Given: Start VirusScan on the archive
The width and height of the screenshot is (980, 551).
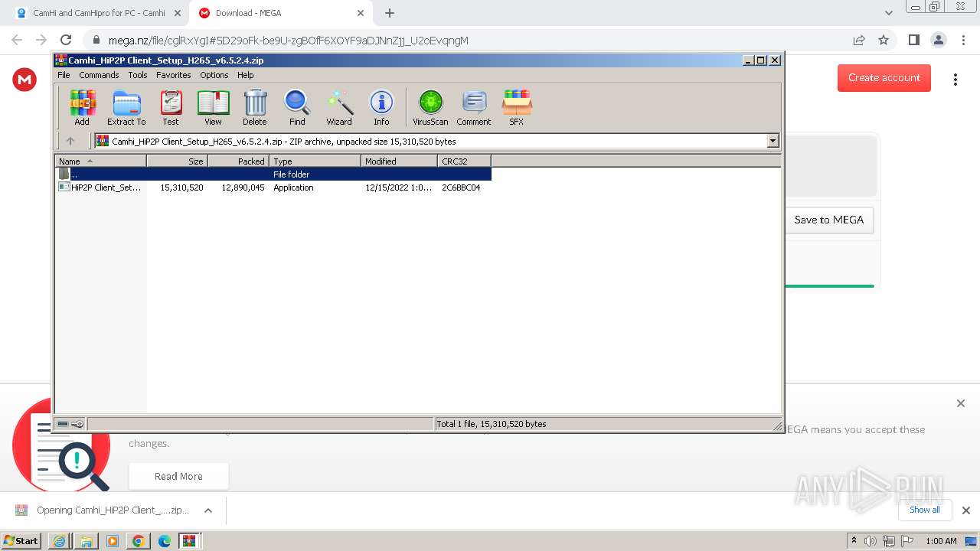Looking at the screenshot, I should pos(430,107).
